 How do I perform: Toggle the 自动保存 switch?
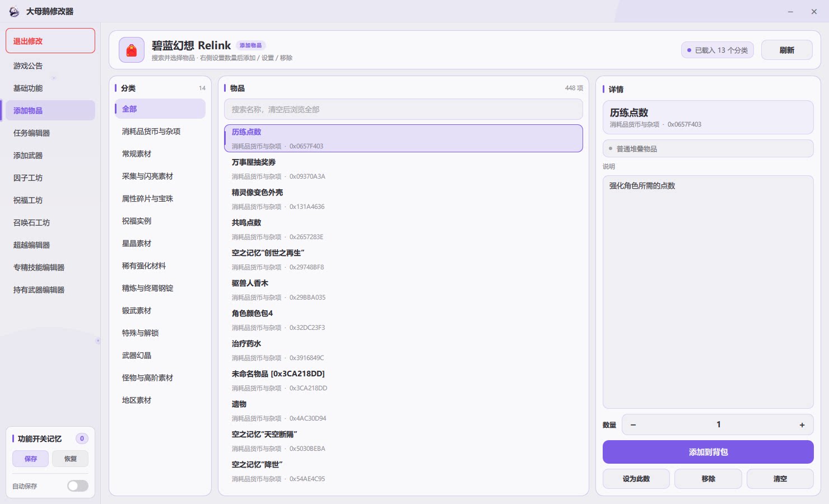[x=78, y=486]
